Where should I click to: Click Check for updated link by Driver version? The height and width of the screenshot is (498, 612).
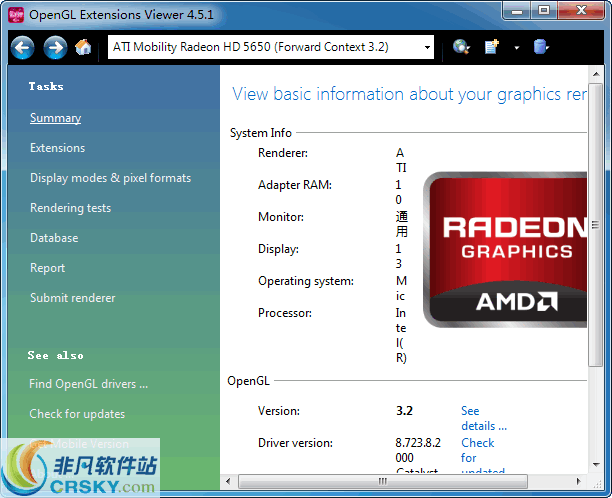(483, 456)
